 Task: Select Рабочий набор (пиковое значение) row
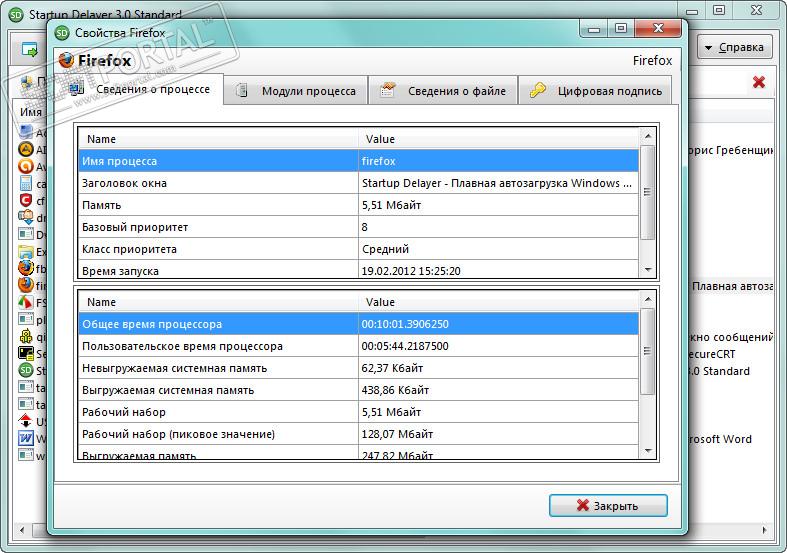click(x=359, y=434)
